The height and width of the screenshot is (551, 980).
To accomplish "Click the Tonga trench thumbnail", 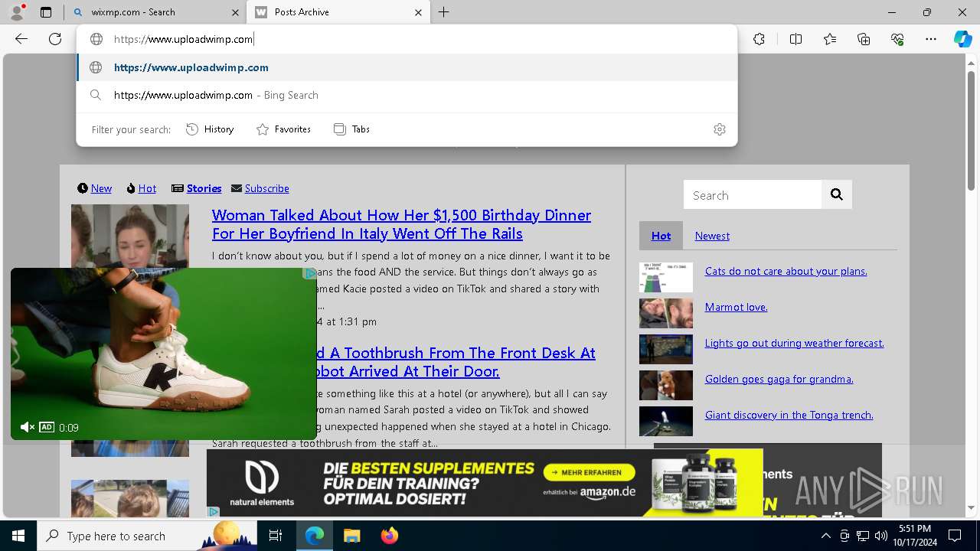I will click(666, 422).
